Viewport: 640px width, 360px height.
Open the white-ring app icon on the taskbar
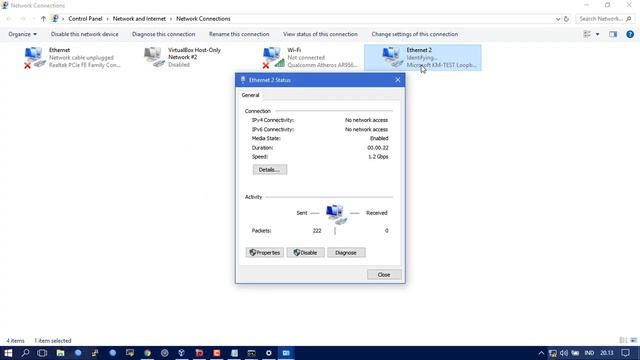click(269, 353)
